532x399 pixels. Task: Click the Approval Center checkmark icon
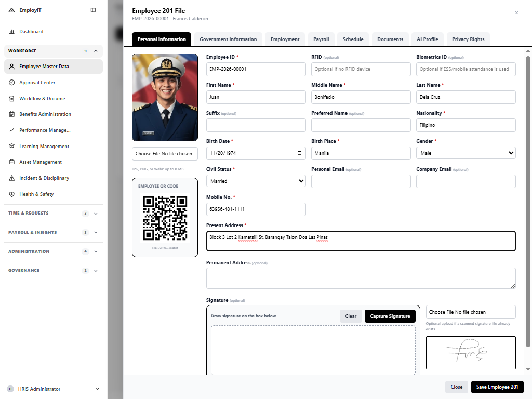(x=11, y=83)
